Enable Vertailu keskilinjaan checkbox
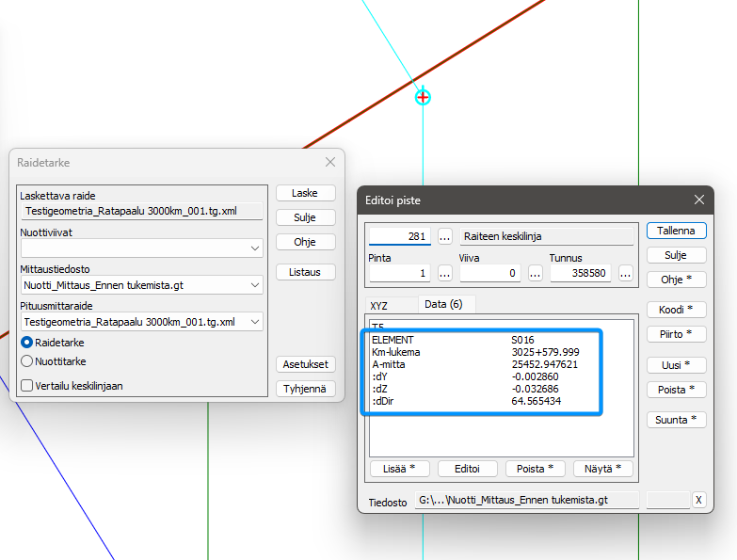The image size is (737, 560). coord(27,385)
